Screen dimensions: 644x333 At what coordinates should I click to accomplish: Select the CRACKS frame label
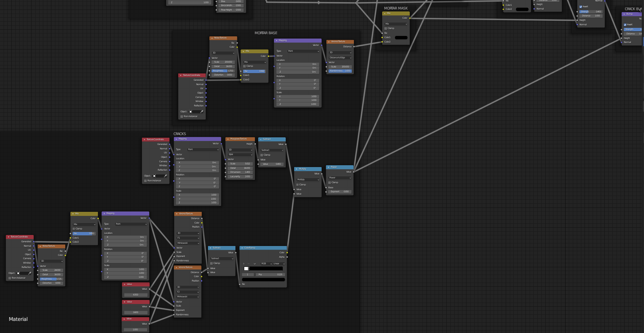[180, 134]
